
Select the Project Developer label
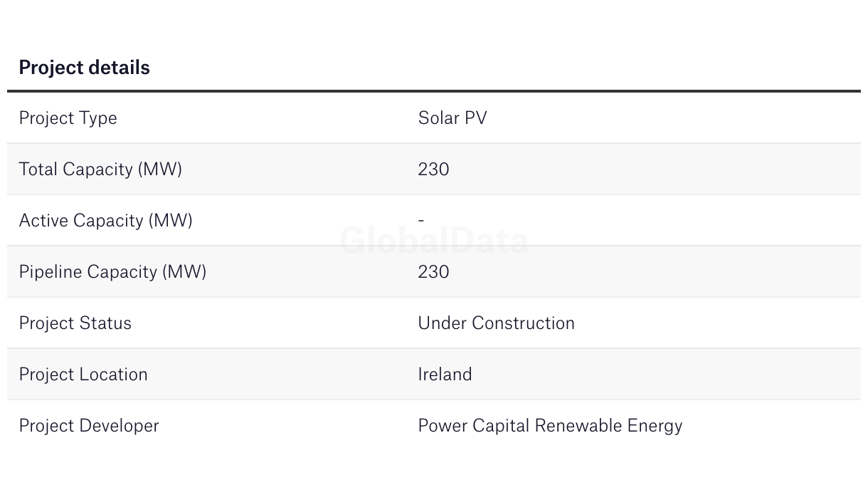[89, 426]
